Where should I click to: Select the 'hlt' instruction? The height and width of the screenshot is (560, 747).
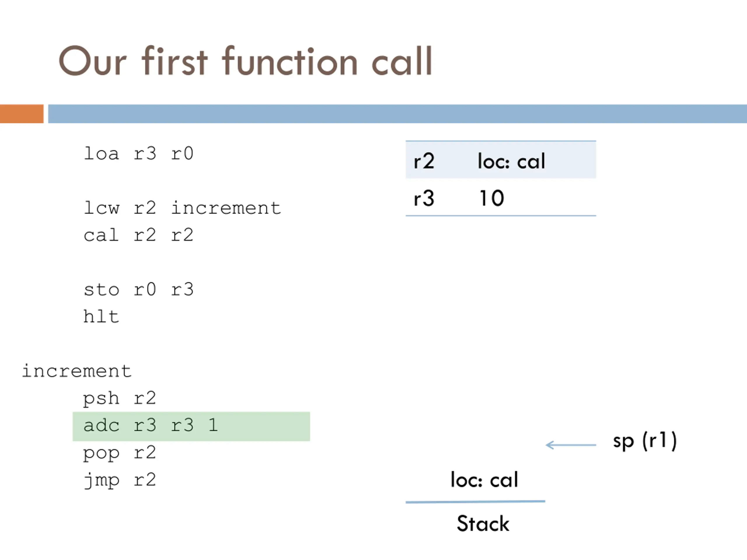tap(101, 317)
